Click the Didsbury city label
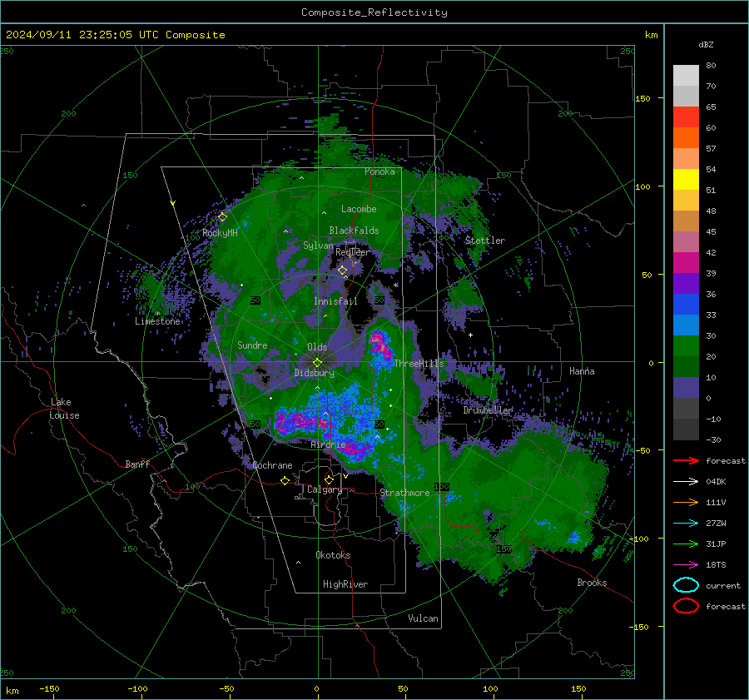Screen dimensions: 749x700 [315, 373]
